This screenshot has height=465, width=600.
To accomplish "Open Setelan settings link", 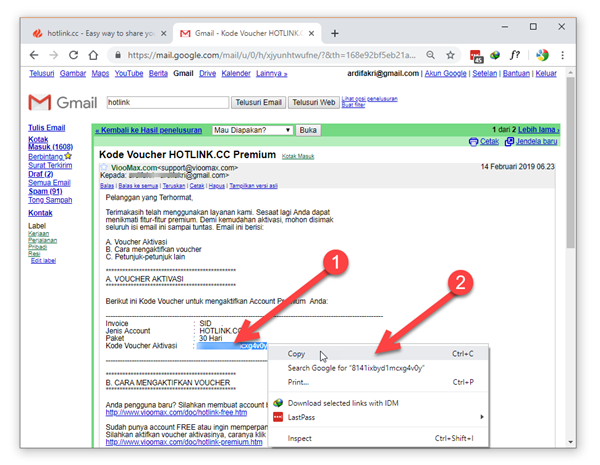I will (484, 73).
